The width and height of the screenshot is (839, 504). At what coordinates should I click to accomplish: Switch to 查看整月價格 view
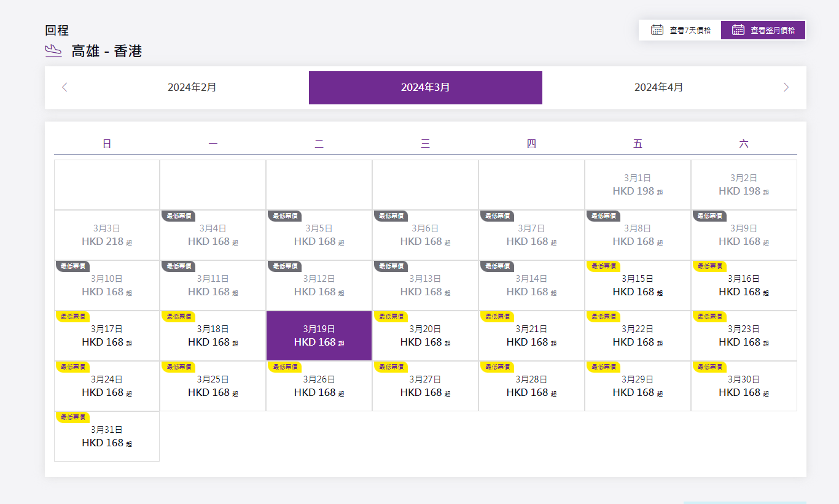click(763, 30)
